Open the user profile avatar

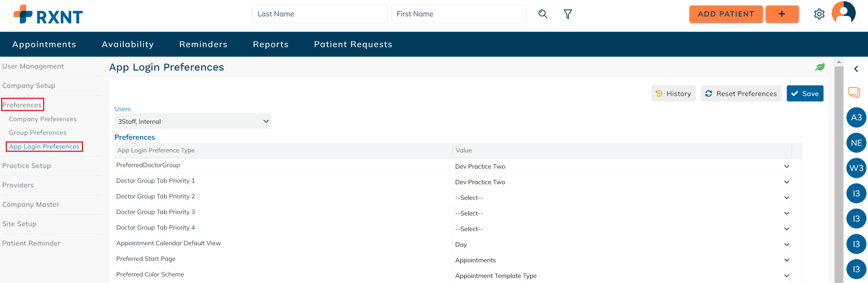point(844,13)
